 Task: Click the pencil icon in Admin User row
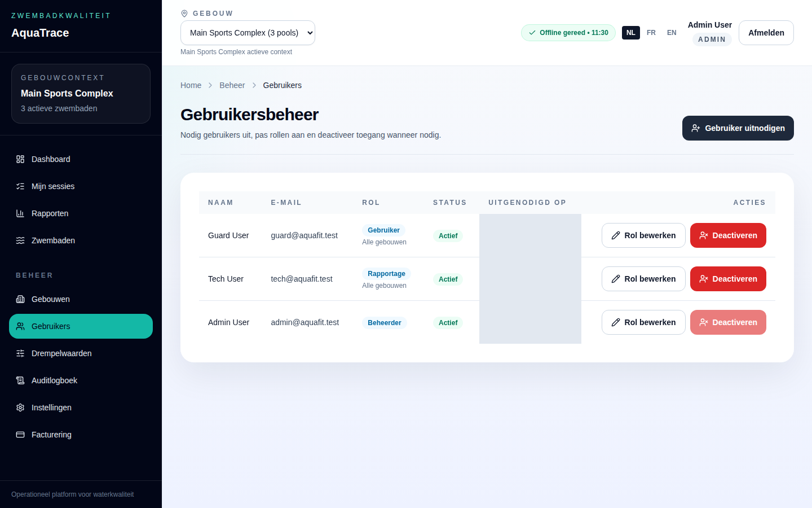pos(616,322)
